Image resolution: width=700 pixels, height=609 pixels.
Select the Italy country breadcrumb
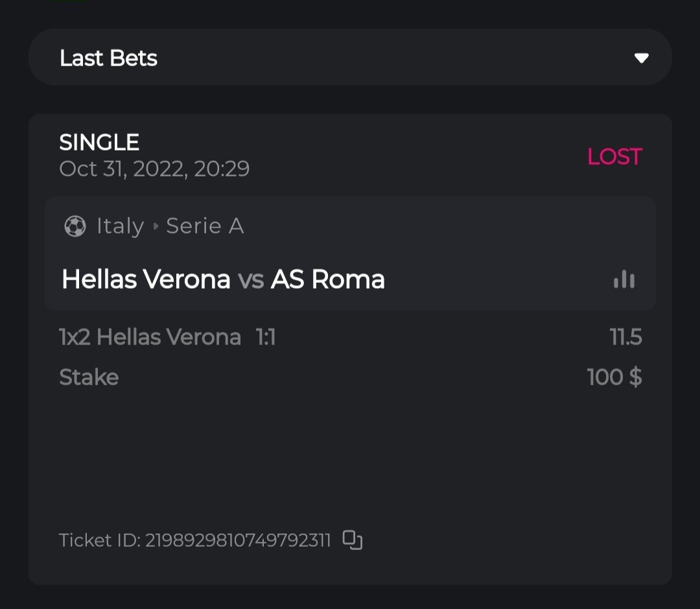tap(120, 226)
